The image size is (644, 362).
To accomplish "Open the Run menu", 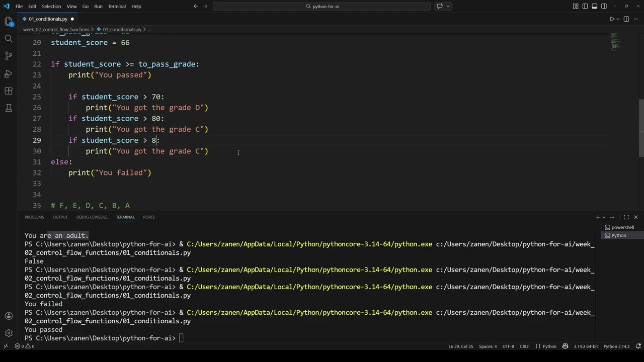I will 98,6.
